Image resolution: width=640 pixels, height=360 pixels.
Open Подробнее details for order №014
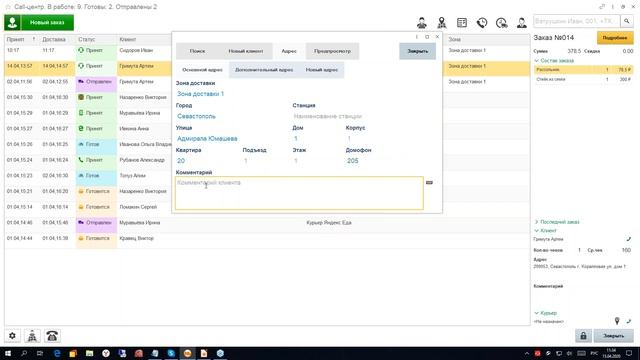click(615, 38)
